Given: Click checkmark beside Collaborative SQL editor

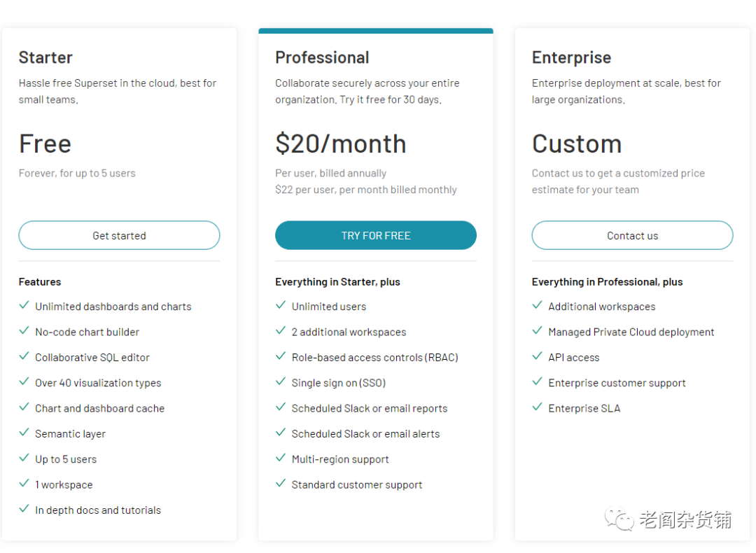Looking at the screenshot, I should coord(24,356).
